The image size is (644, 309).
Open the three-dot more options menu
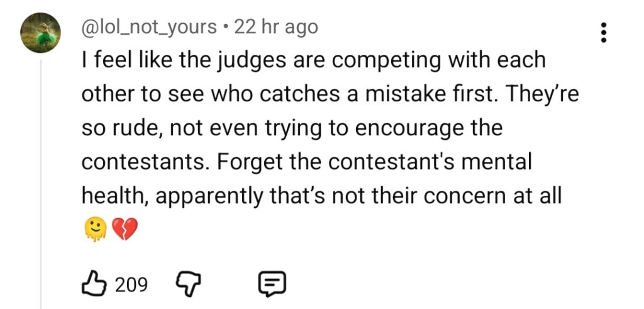point(604,32)
